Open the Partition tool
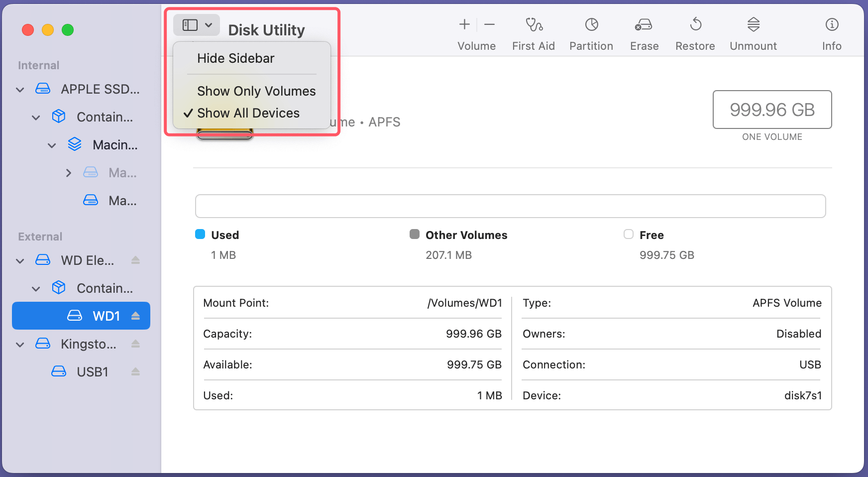 [x=591, y=31]
